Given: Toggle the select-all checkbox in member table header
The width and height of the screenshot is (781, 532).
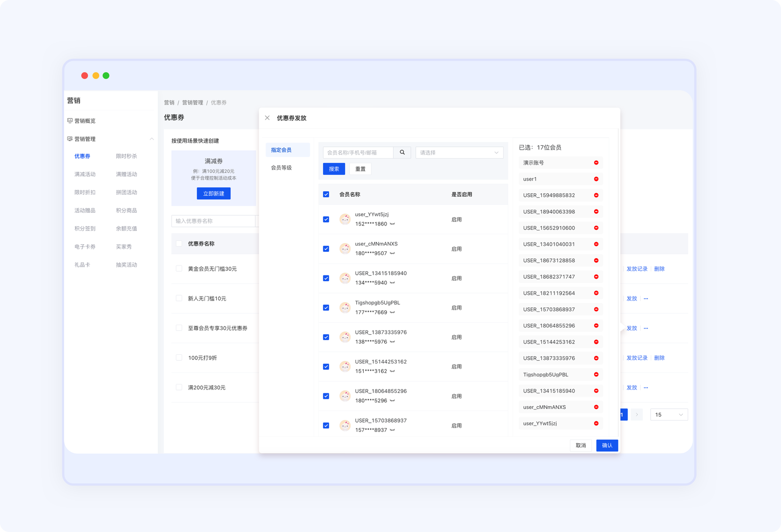Looking at the screenshot, I should (326, 194).
